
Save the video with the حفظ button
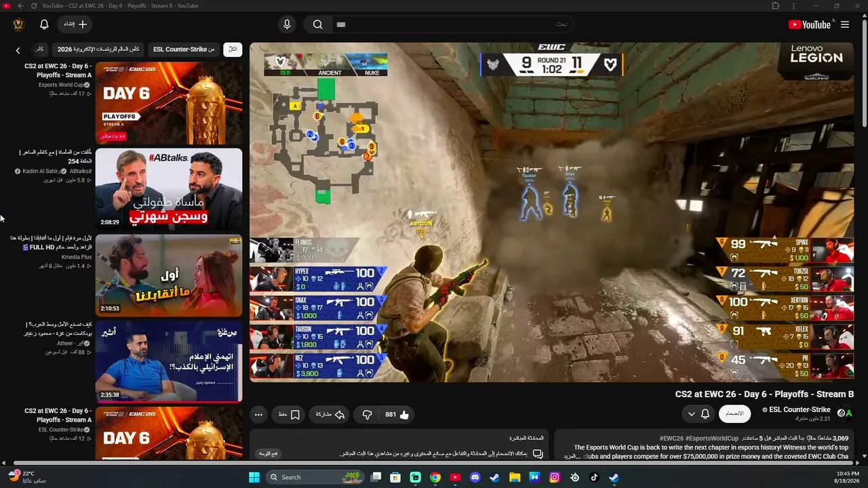289,414
